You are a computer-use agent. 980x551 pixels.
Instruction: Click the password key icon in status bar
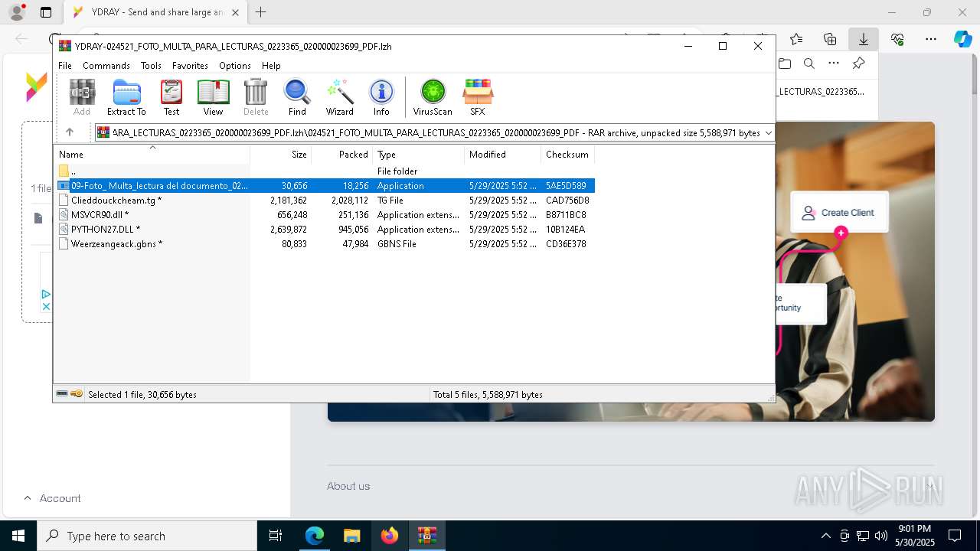click(x=77, y=394)
